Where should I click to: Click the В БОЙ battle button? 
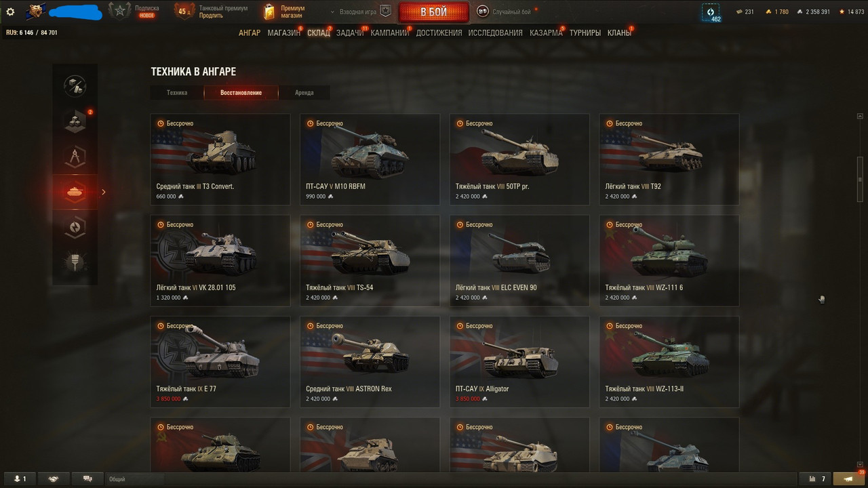[433, 12]
